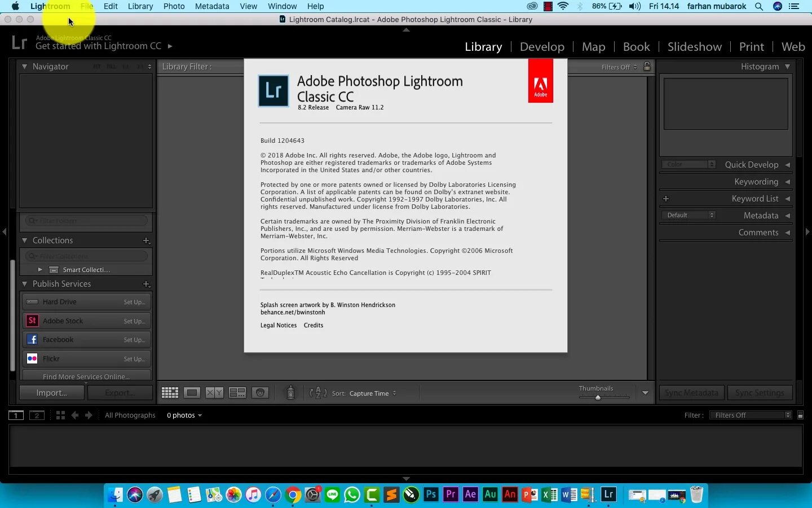Set up Facebook publish service
Screen dimensions: 812x508
[x=135, y=340]
